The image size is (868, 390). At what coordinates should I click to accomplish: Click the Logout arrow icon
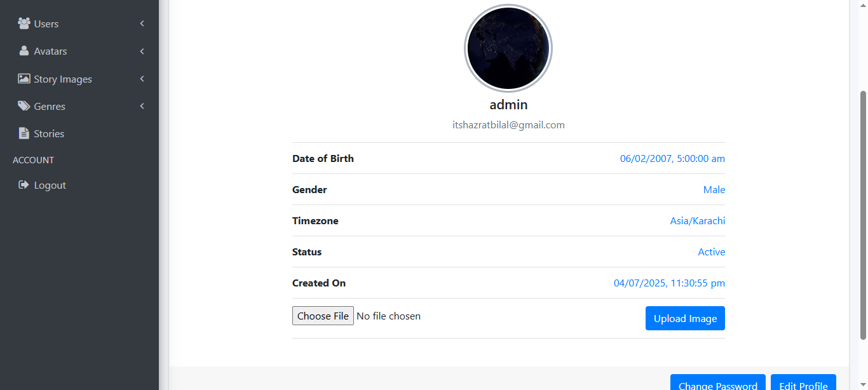click(24, 185)
